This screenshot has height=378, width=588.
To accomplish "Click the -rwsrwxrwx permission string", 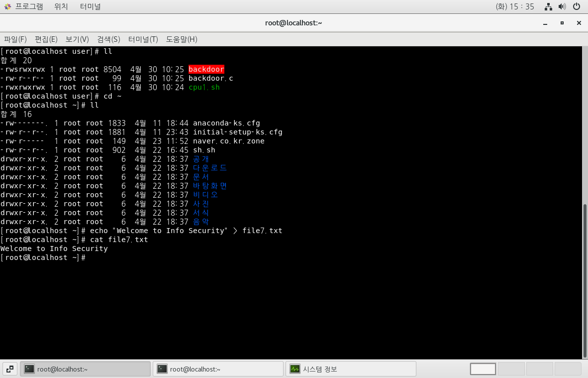I will coord(23,69).
